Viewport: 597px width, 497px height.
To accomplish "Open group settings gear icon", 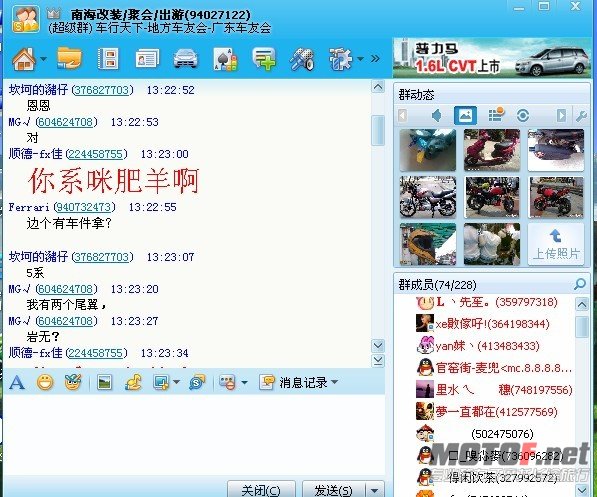I will (340, 59).
